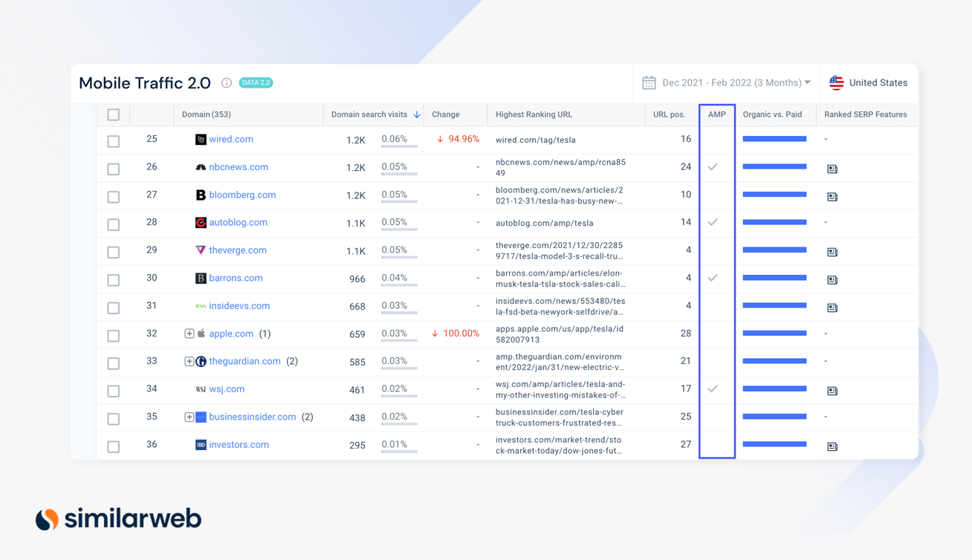Expand the apple.com subdomains
This screenshot has height=560, width=972.
189,333
